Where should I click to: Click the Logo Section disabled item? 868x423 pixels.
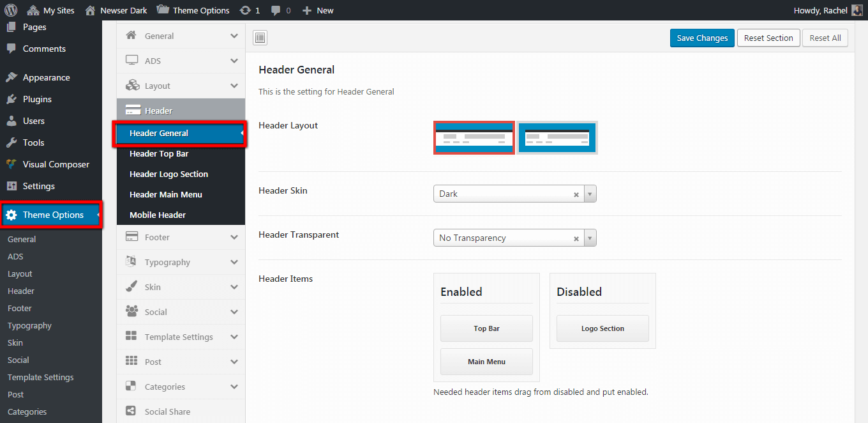tap(602, 328)
